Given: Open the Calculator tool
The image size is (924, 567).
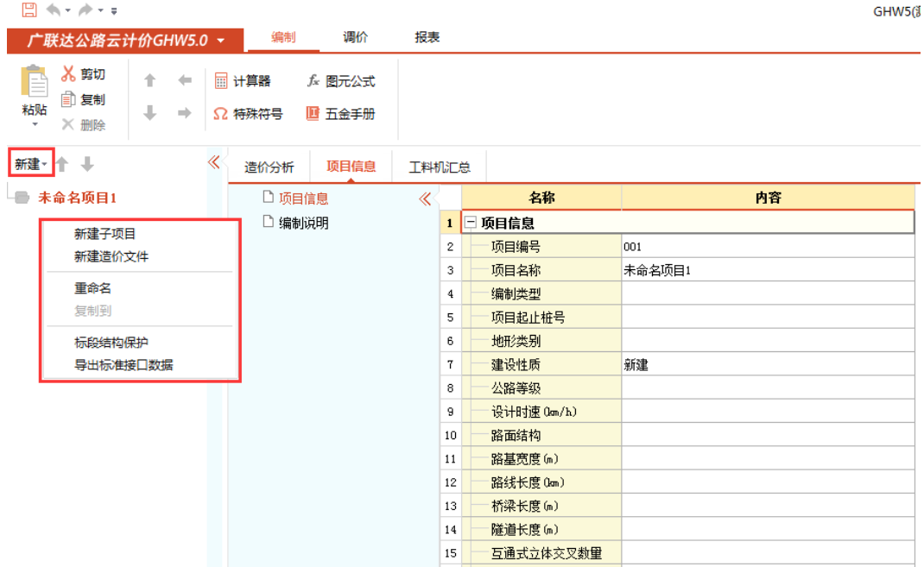Looking at the screenshot, I should point(243,81).
